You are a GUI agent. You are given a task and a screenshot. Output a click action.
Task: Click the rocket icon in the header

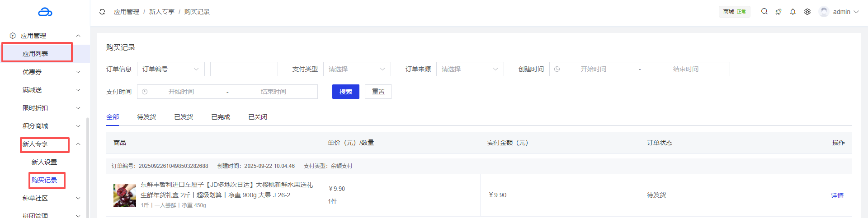coord(778,12)
